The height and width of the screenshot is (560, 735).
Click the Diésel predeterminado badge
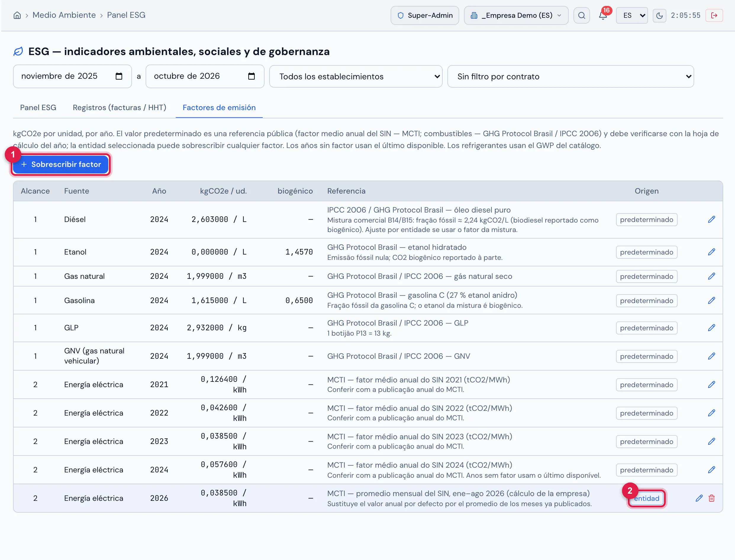[x=646, y=220]
